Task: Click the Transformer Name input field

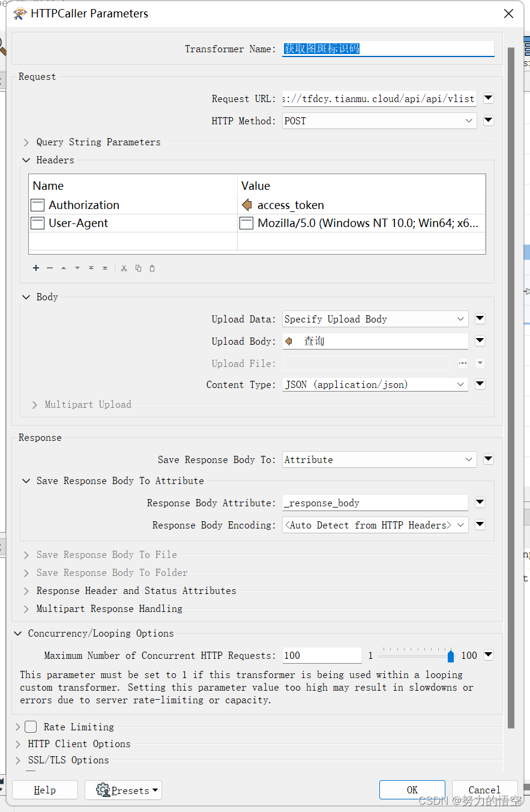Action: point(388,49)
